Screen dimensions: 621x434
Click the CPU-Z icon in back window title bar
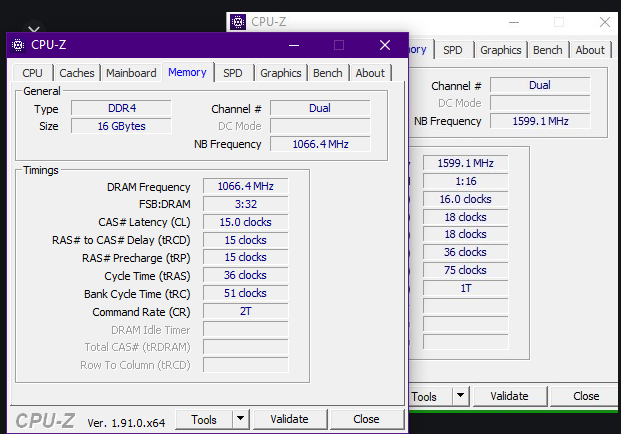click(x=238, y=22)
